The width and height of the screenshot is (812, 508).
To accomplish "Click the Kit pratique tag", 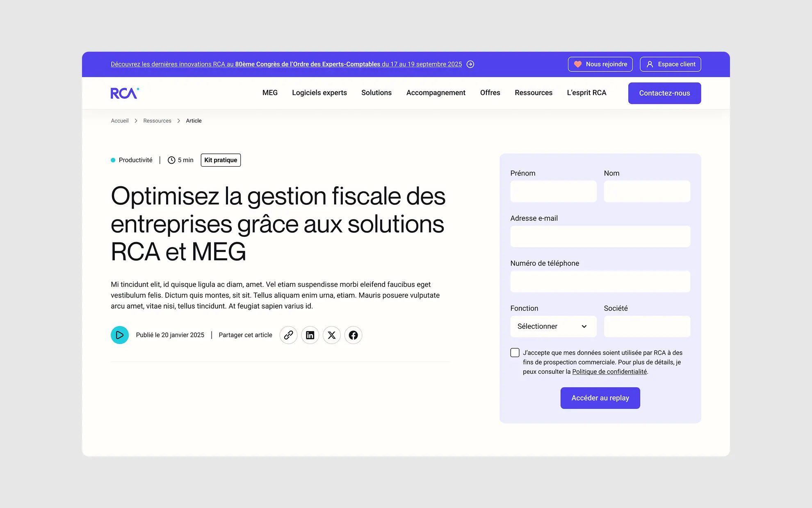I will coord(221,160).
